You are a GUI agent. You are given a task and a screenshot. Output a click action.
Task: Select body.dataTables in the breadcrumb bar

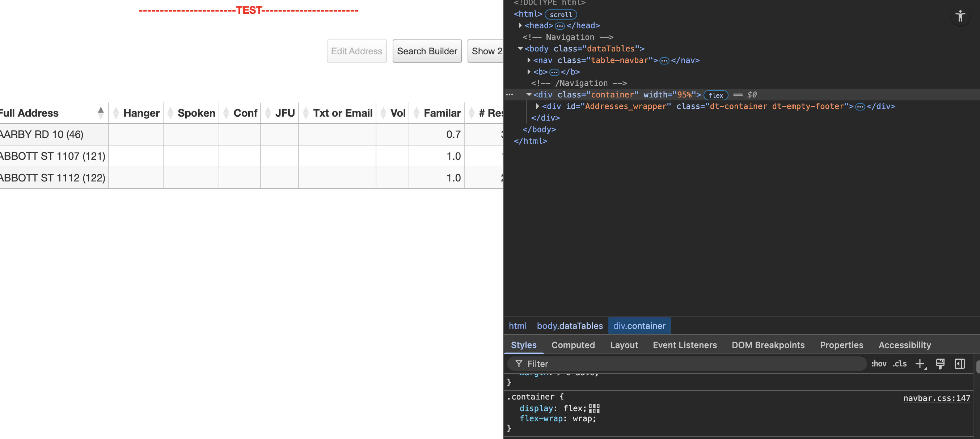(570, 326)
